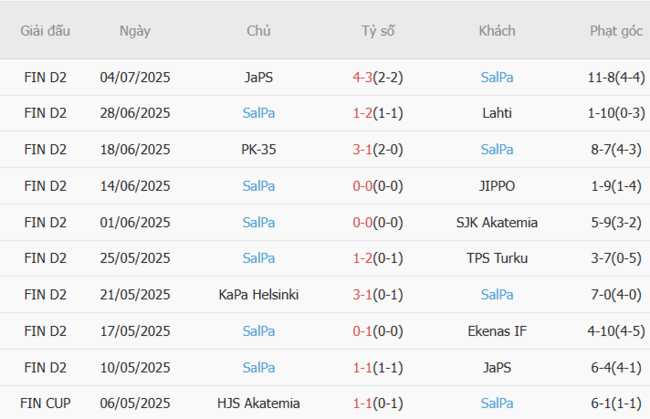Open 0-1(0-0) score against Ekenas IF

tap(378, 331)
